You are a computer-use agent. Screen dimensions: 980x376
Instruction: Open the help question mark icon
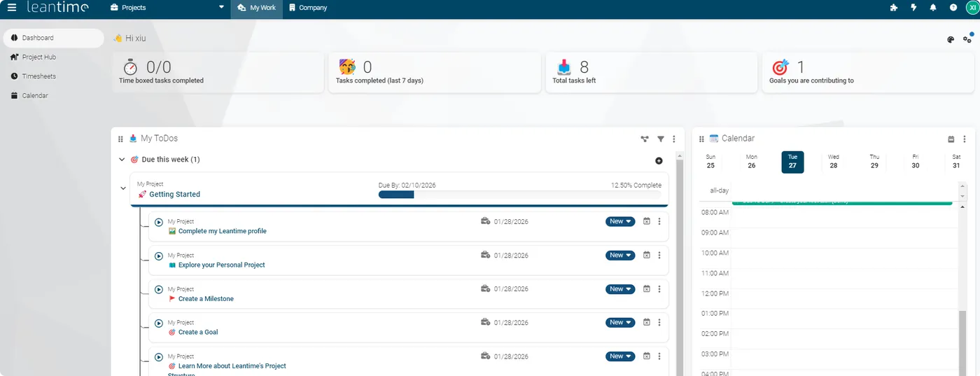(953, 8)
